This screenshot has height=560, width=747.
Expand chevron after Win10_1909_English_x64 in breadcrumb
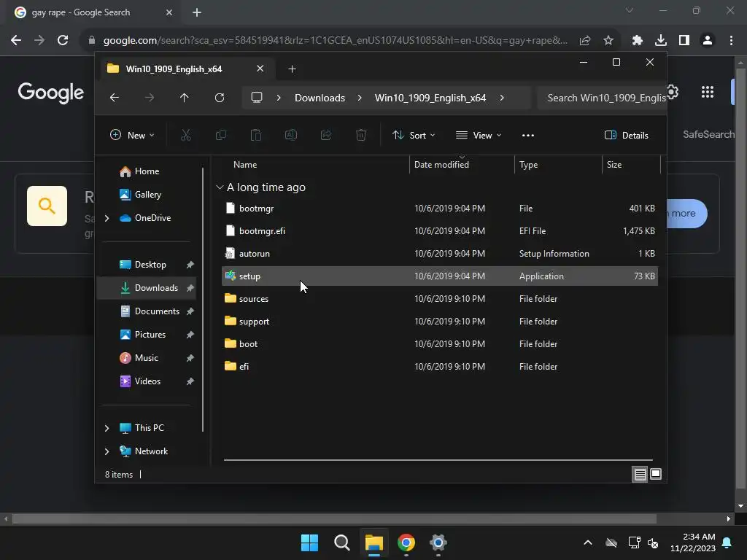coord(502,98)
